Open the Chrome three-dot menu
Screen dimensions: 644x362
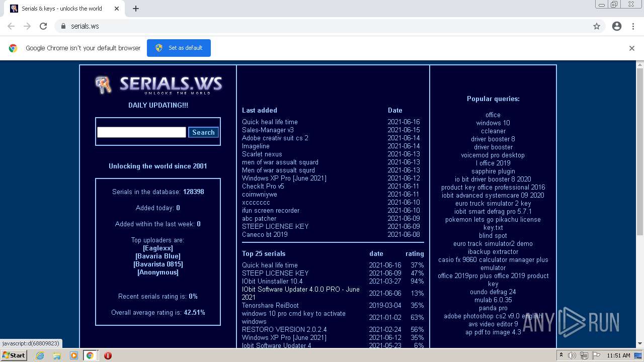click(633, 26)
